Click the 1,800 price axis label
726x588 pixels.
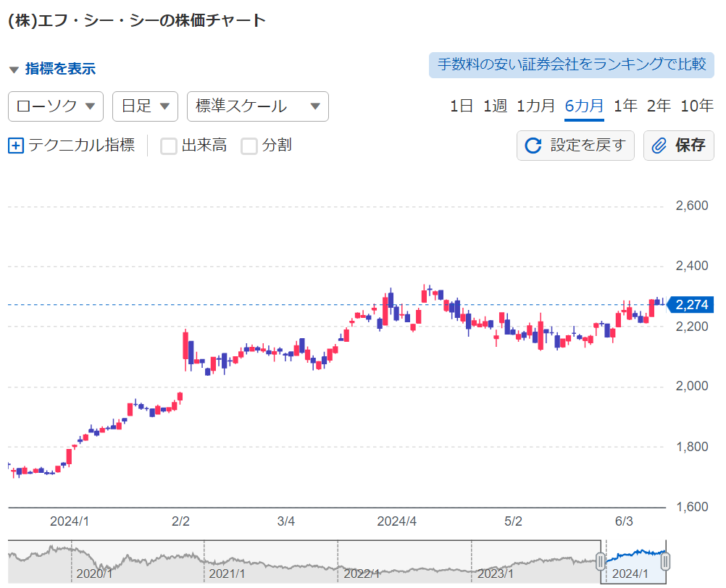pyautogui.click(x=692, y=447)
